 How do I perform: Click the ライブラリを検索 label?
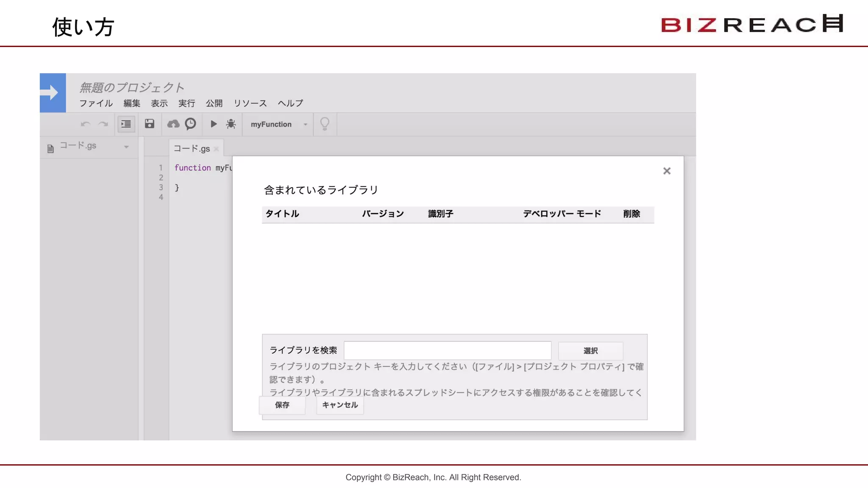303,350
